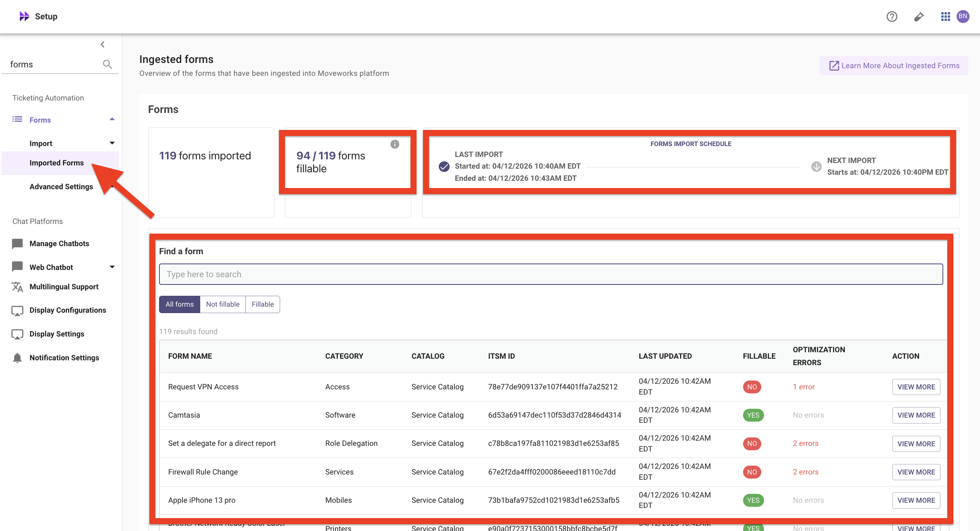Click the Last Import checkmark icon
This screenshot has height=531, width=980.
click(x=444, y=166)
